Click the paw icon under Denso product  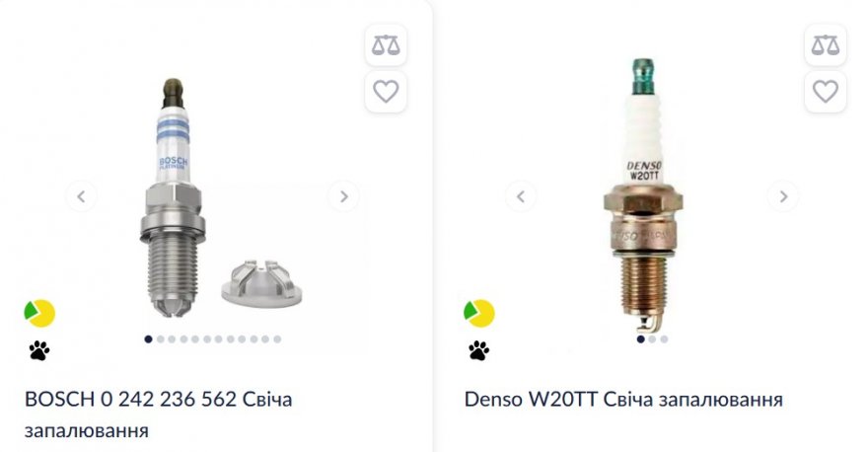(478, 350)
